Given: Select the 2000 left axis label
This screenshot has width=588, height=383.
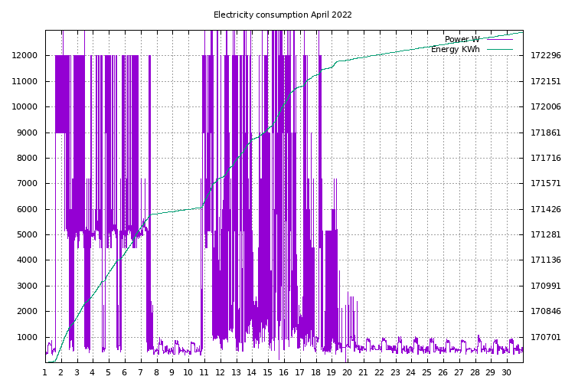Looking at the screenshot, I should click(27, 311).
